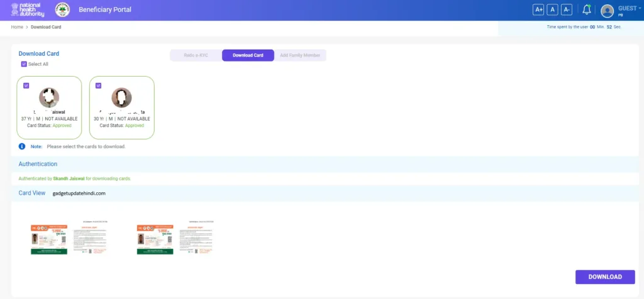Screen dimensions: 644x299
Task: Collapse the Authentication section header
Action: pos(38,164)
